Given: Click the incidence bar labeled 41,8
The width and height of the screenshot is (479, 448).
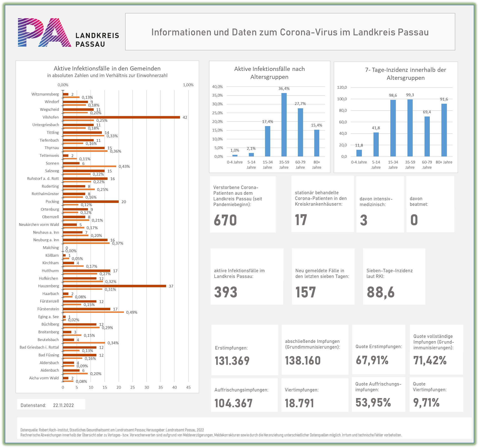Looking at the screenshot, I should pyautogui.click(x=376, y=144).
